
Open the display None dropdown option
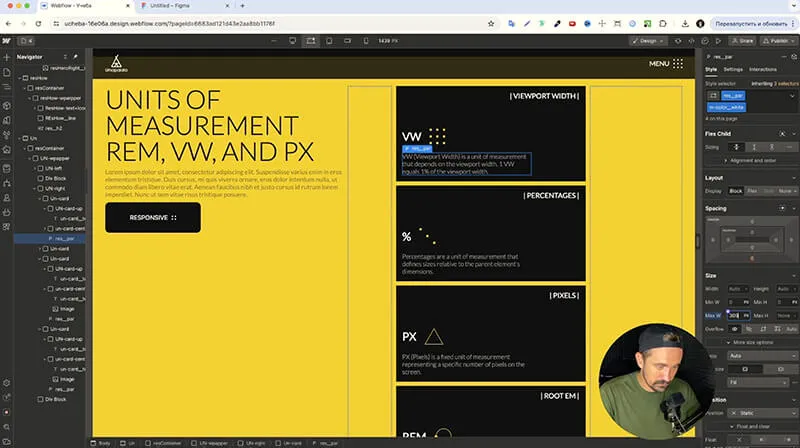pyautogui.click(x=786, y=191)
